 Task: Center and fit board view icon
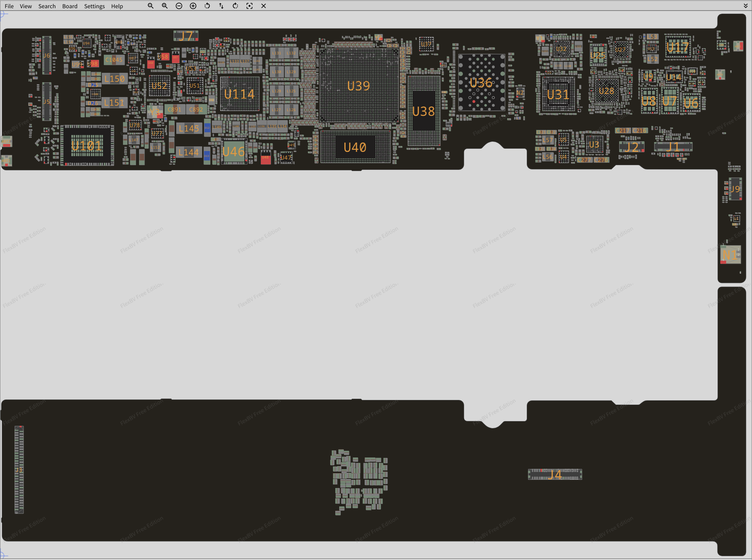point(249,6)
